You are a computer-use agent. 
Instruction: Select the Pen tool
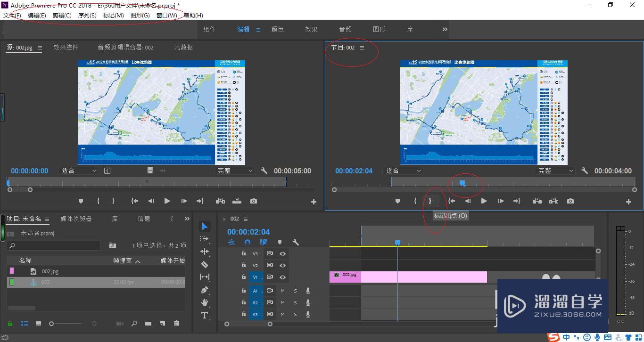(x=205, y=290)
